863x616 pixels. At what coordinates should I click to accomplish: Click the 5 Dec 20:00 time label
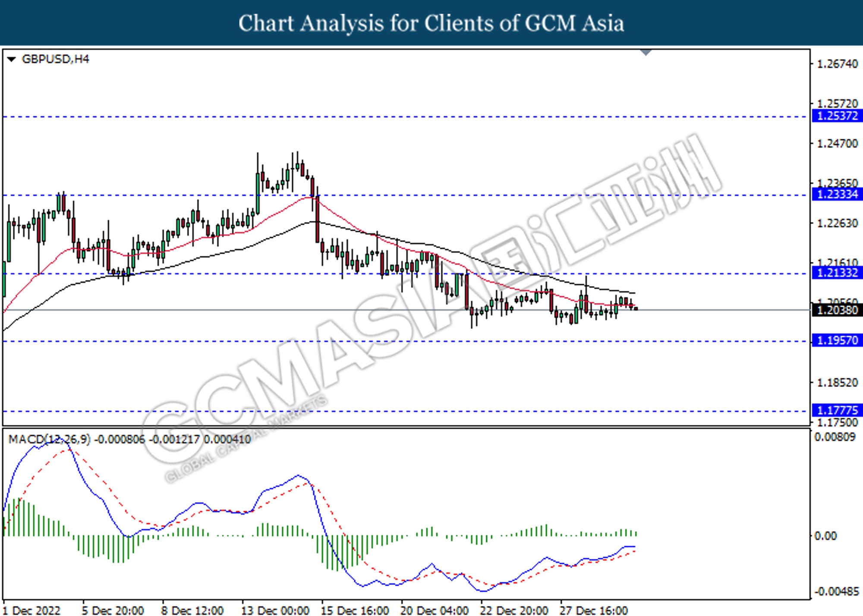click(113, 610)
